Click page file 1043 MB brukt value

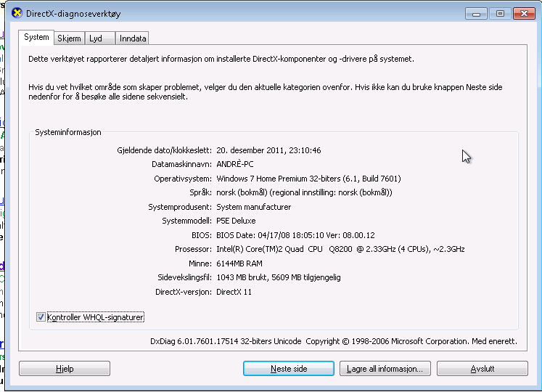click(x=279, y=278)
